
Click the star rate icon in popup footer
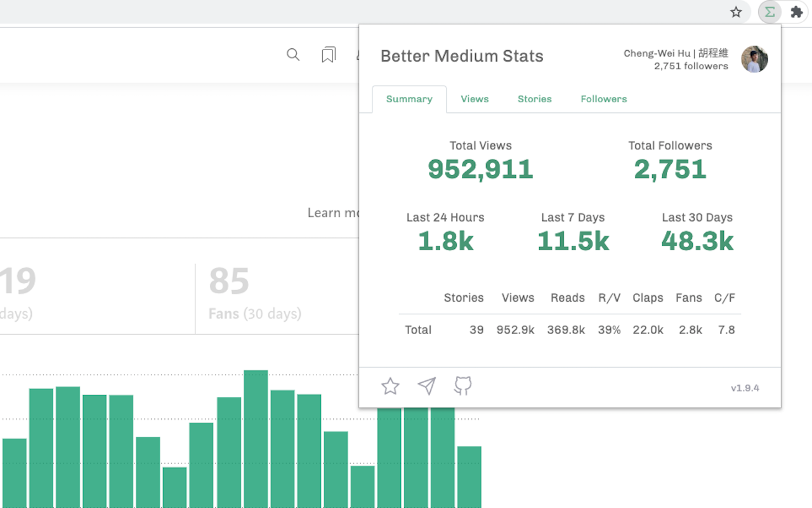point(390,386)
